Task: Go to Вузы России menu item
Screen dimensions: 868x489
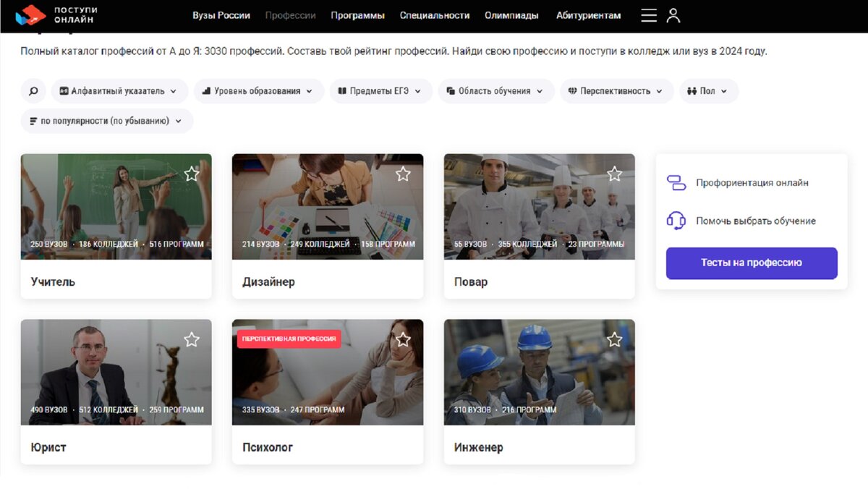Action: pyautogui.click(x=221, y=15)
